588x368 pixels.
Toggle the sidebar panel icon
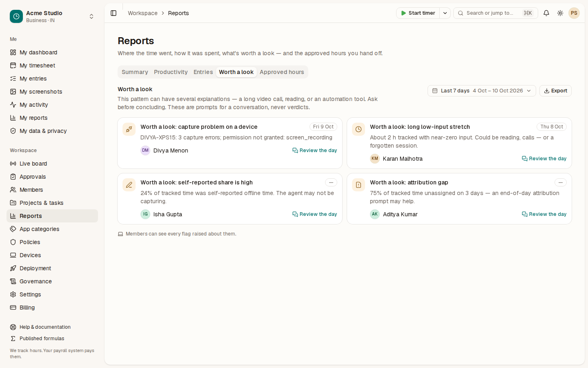coord(114,13)
